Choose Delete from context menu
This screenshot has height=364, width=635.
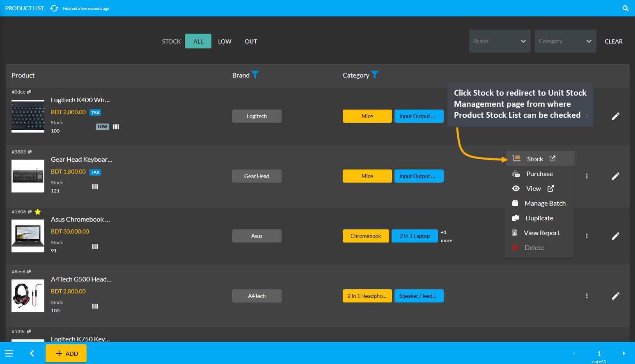pos(539,248)
